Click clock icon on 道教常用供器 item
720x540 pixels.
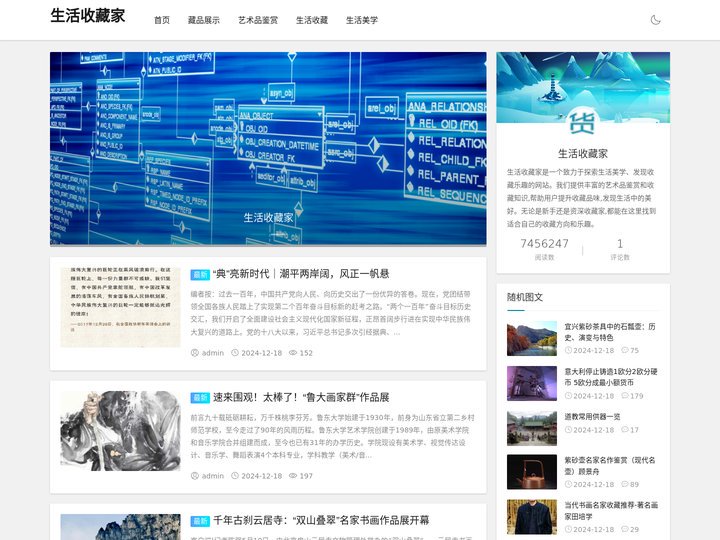(568, 430)
